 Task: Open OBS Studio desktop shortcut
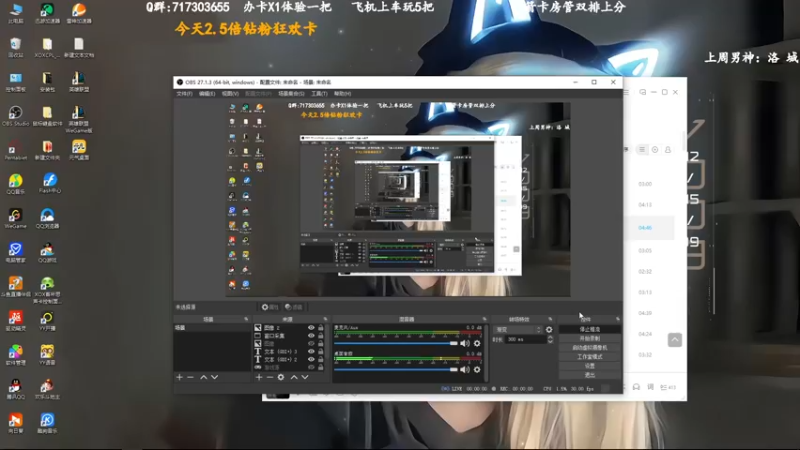pyautogui.click(x=15, y=116)
